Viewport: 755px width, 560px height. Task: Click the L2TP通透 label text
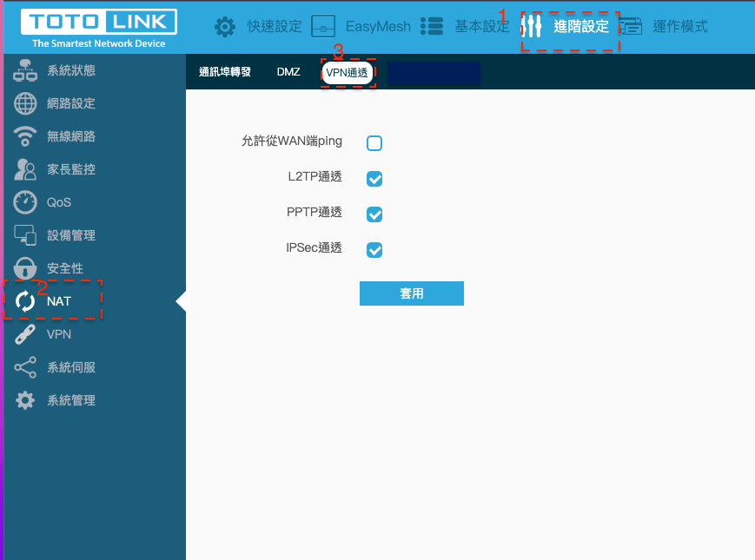pyautogui.click(x=315, y=176)
